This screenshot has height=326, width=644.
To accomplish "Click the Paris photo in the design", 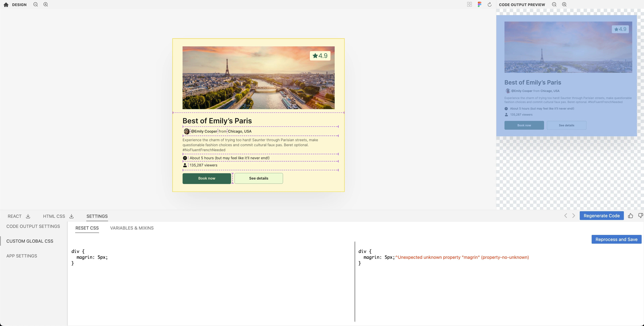I will pos(259,78).
